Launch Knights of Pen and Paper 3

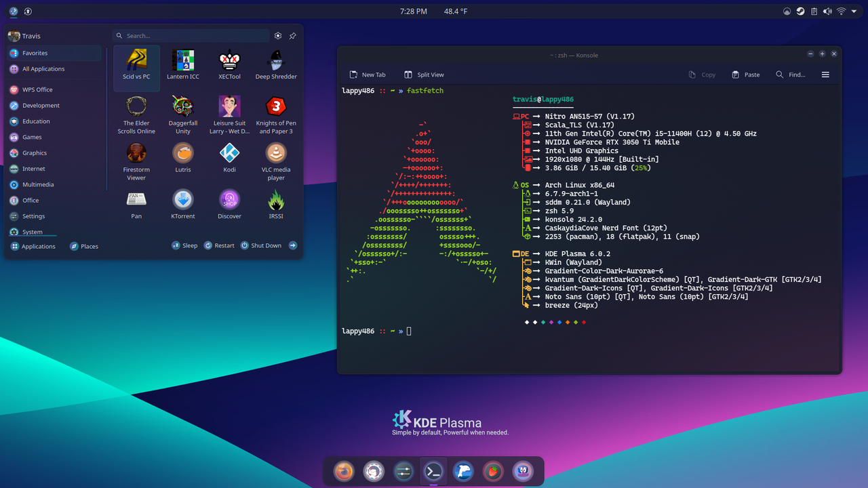(x=276, y=115)
